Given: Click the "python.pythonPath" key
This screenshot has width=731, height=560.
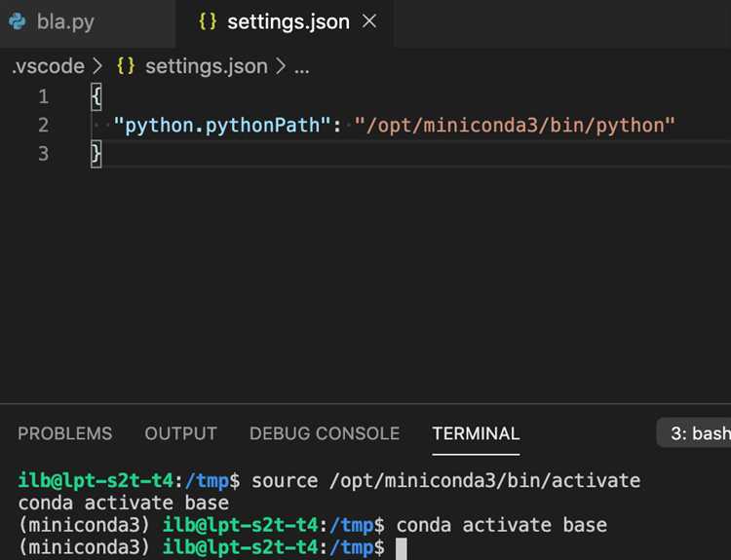Looking at the screenshot, I should 222,126.
